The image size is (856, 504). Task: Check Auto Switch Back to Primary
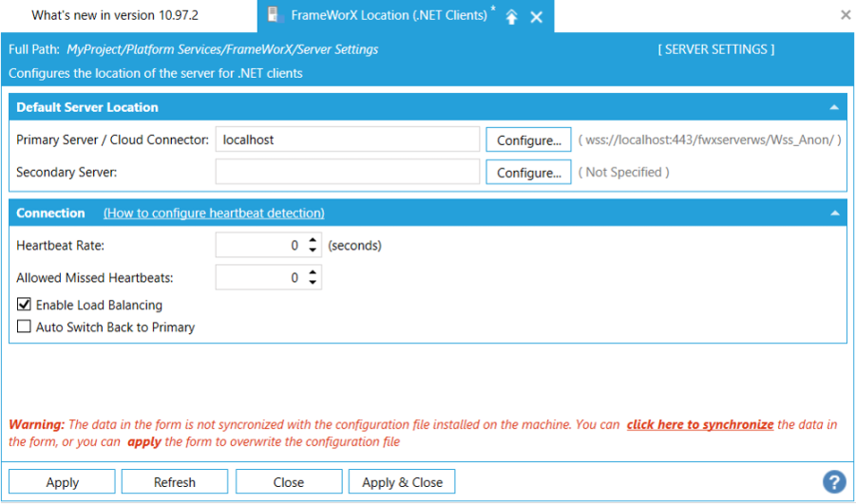(x=24, y=327)
